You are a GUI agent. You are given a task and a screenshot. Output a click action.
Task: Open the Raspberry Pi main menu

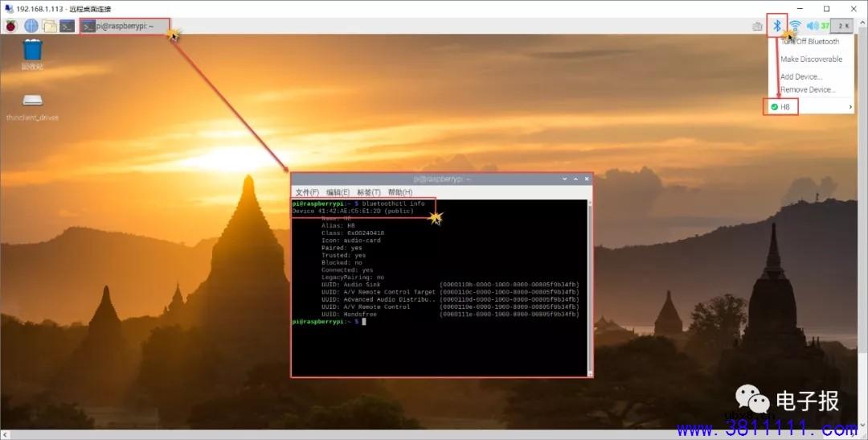[x=11, y=26]
